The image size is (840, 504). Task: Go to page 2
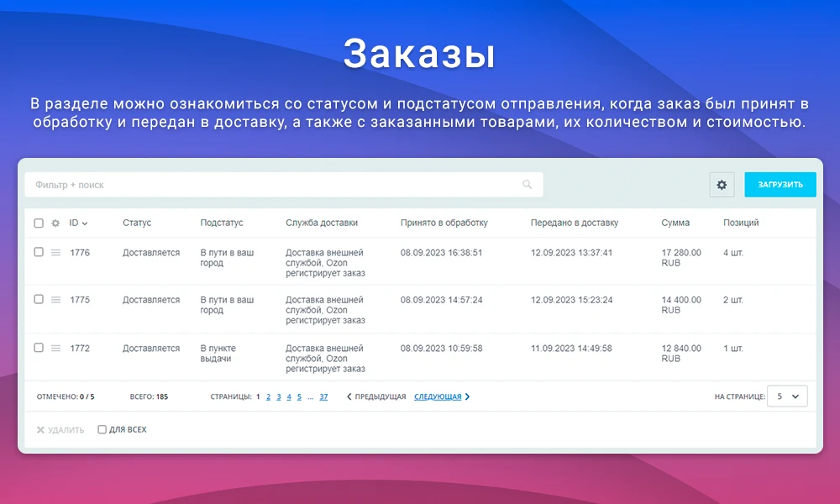click(269, 396)
